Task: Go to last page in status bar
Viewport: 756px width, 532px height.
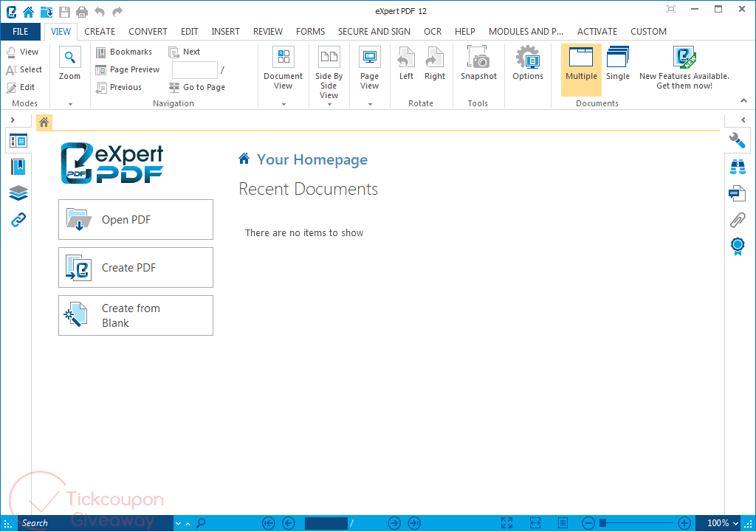Action: tap(414, 523)
